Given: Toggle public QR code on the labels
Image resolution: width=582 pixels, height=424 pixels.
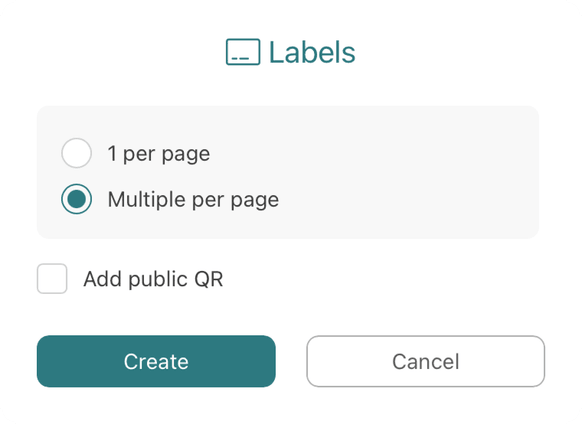Looking at the screenshot, I should click(52, 279).
